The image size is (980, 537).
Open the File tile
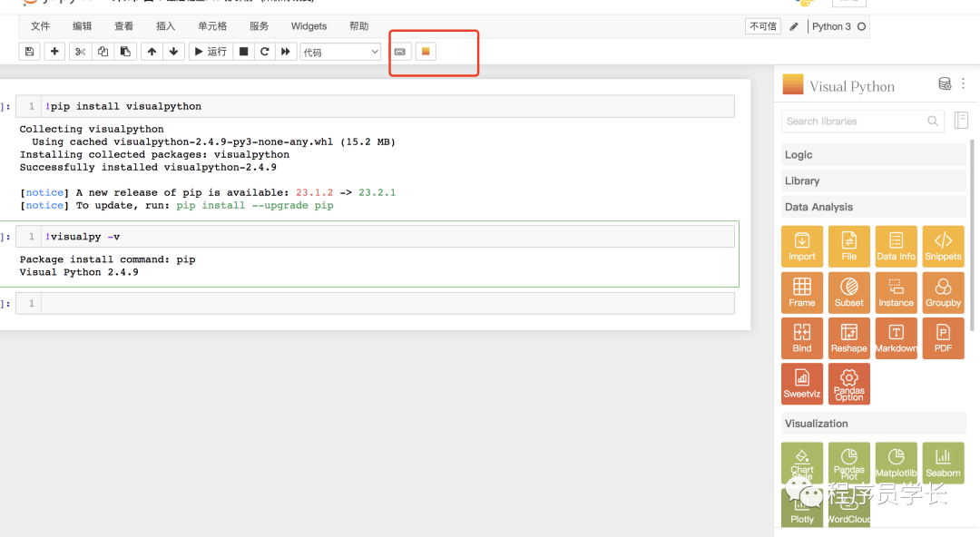848,247
